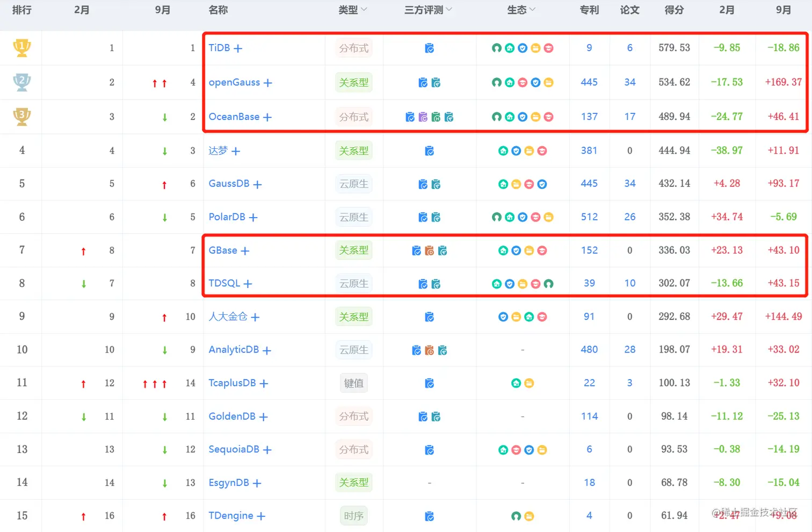Click the 云原生 tag in GaussDB row
Image resolution: width=812 pixels, height=532 pixels.
[x=354, y=184]
